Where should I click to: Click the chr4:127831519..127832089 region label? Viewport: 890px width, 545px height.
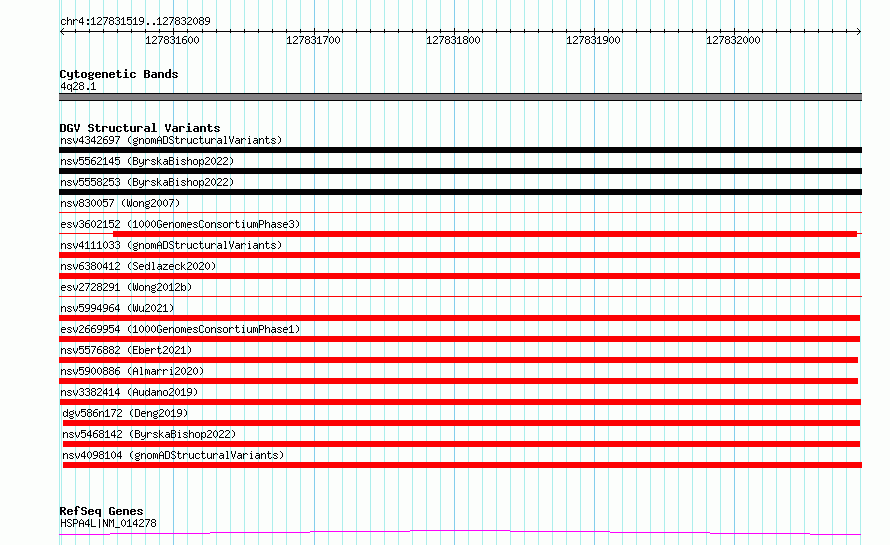click(x=135, y=21)
